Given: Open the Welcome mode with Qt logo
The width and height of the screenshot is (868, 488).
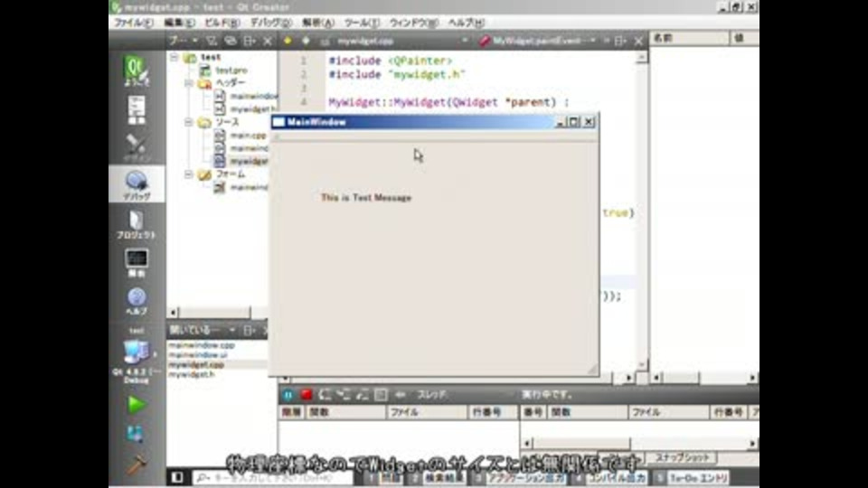Looking at the screenshot, I should (137, 70).
